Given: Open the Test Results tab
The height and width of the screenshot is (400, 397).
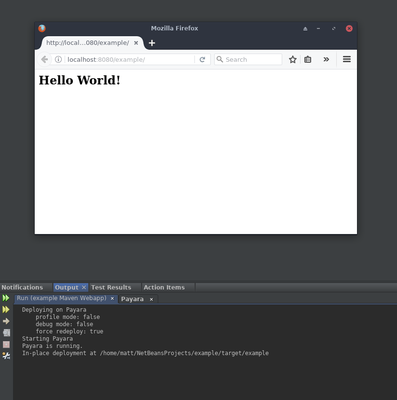Looking at the screenshot, I should click(111, 287).
